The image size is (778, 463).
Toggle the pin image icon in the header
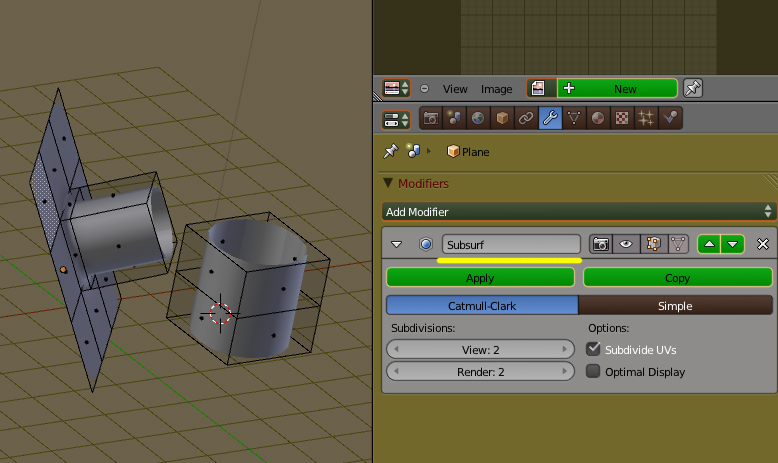(693, 88)
